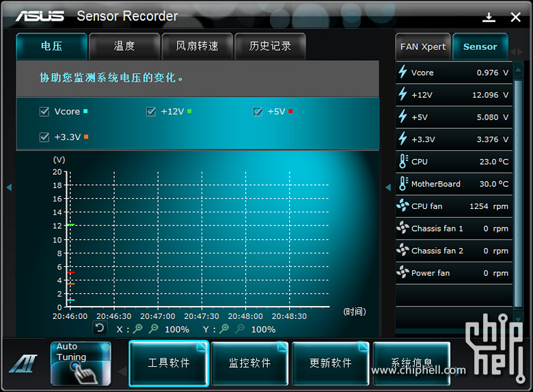Open the 工具软件 tools menu
Viewport: 533px width, 392px height.
pyautogui.click(x=169, y=363)
